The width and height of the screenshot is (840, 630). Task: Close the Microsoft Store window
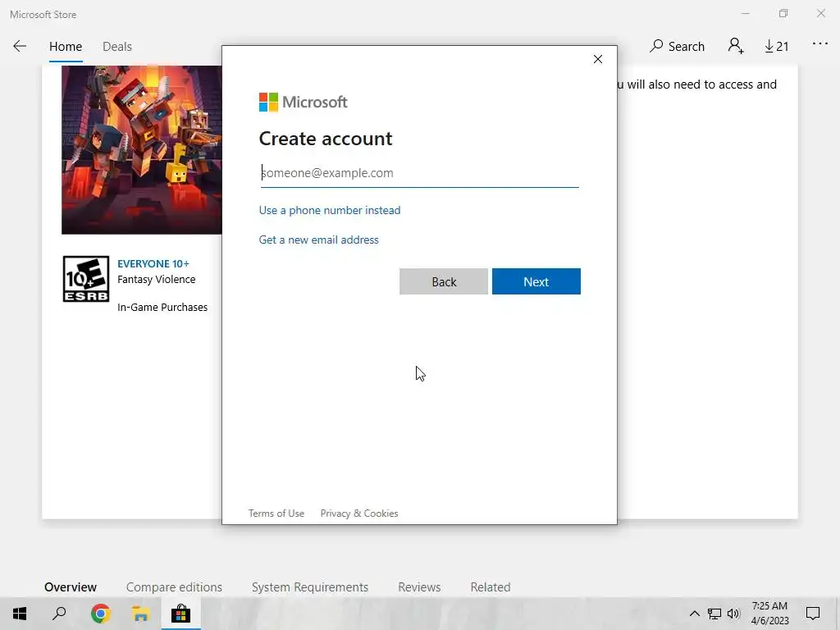click(820, 13)
